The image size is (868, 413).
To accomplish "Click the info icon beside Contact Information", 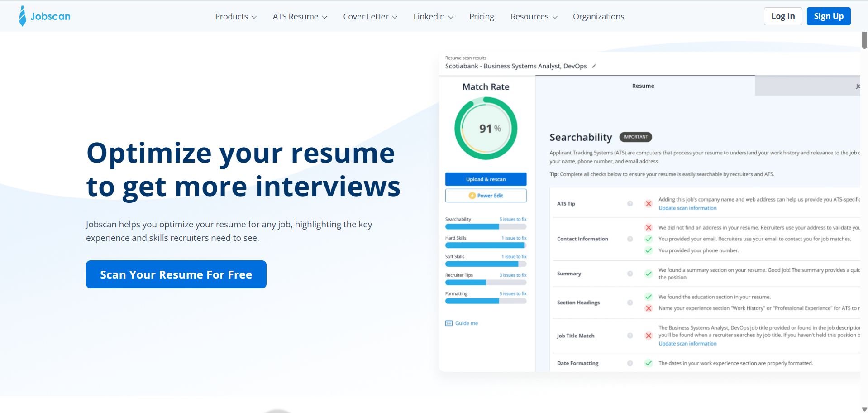I will [x=630, y=239].
